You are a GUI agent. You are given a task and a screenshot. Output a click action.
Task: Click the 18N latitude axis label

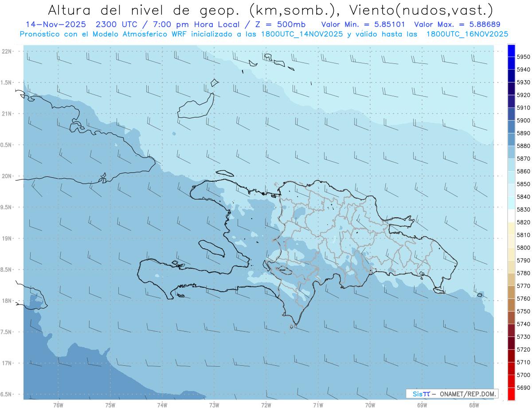coord(7,301)
